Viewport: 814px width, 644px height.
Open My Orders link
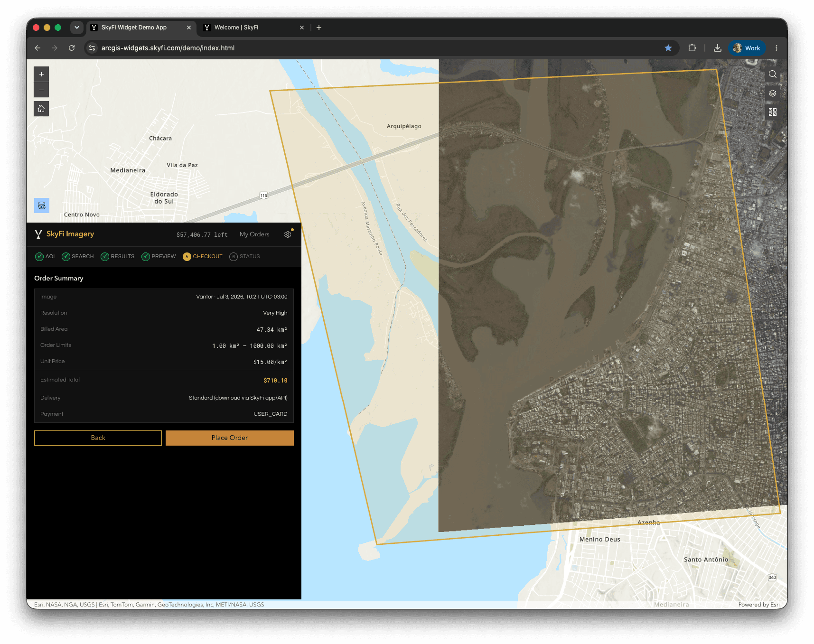pos(254,234)
